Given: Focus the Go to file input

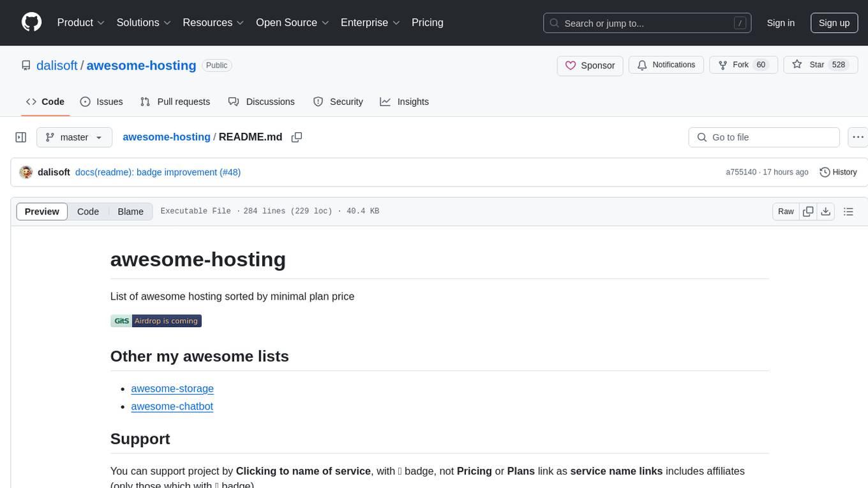Looking at the screenshot, I should (764, 137).
